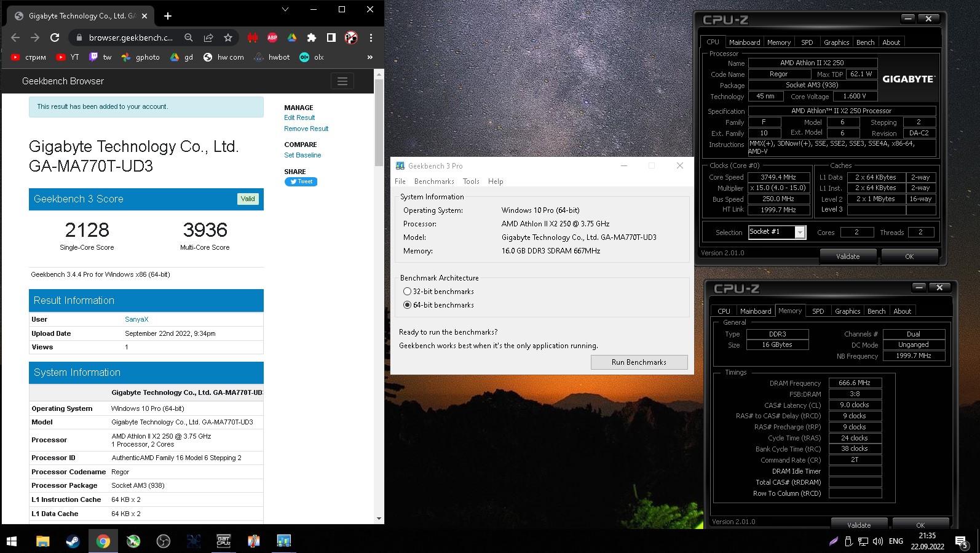Open the Tools menu in Geekbench 3
980x553 pixels.
tap(471, 181)
